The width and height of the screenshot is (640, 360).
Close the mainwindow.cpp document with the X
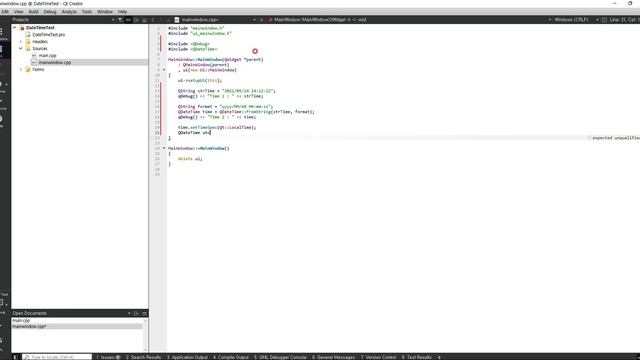click(x=262, y=20)
